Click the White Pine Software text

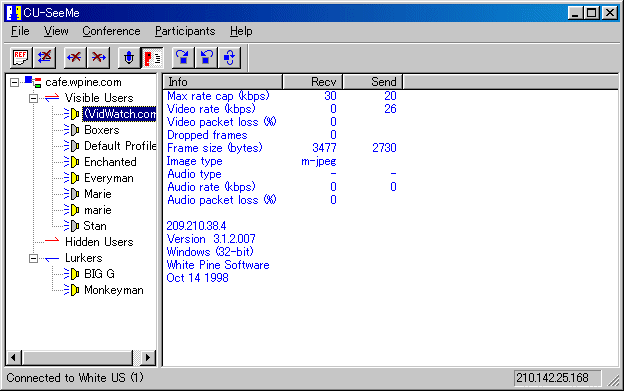pyautogui.click(x=218, y=265)
